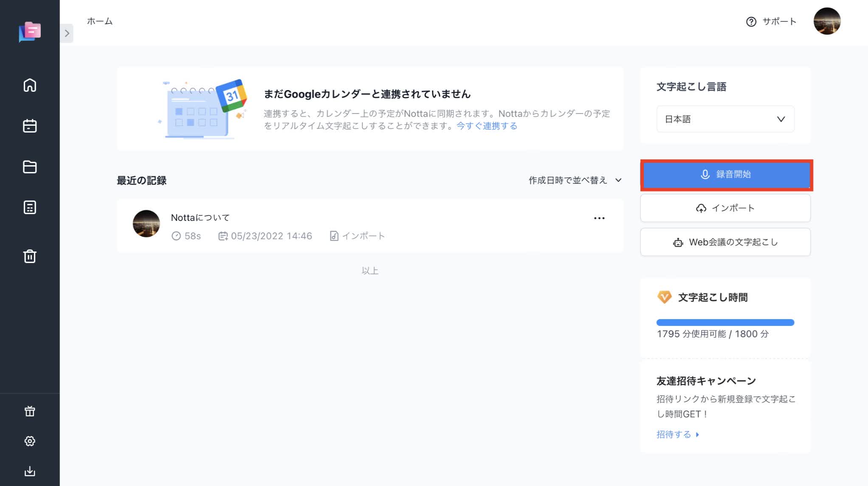
Task: Click the 招待する invite link
Action: (678, 434)
